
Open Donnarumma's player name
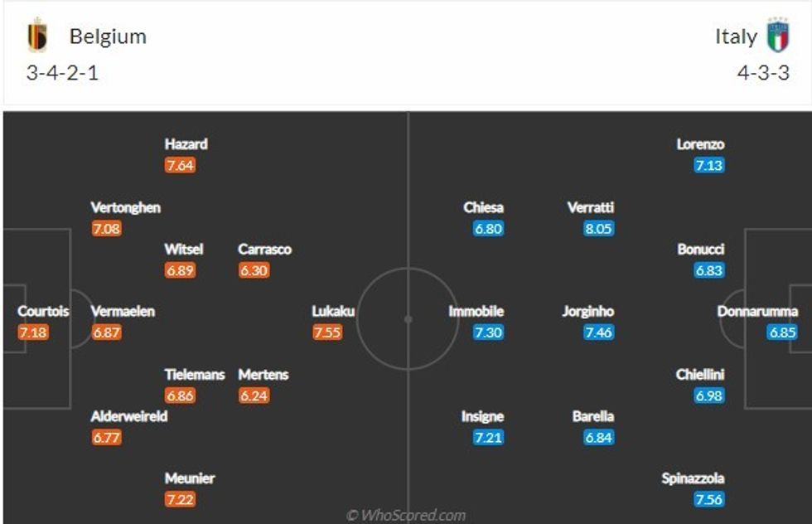[x=757, y=312]
